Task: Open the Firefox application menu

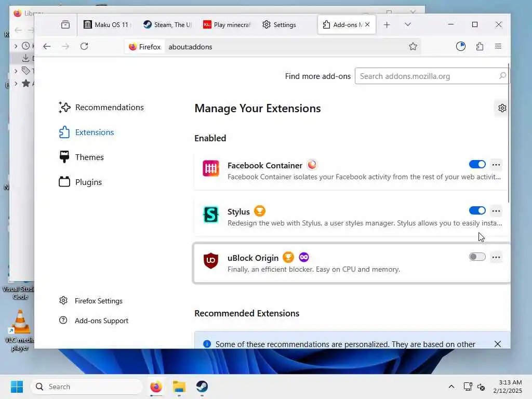Action: [498, 46]
